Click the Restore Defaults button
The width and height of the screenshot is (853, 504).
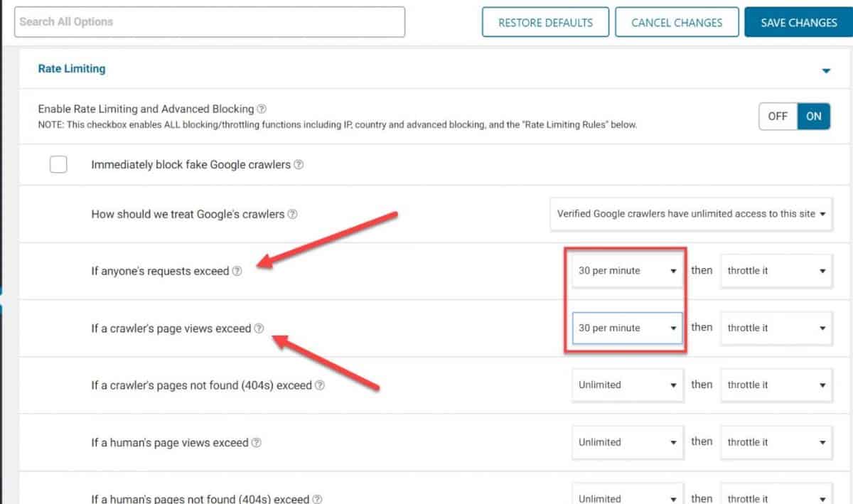click(x=545, y=22)
